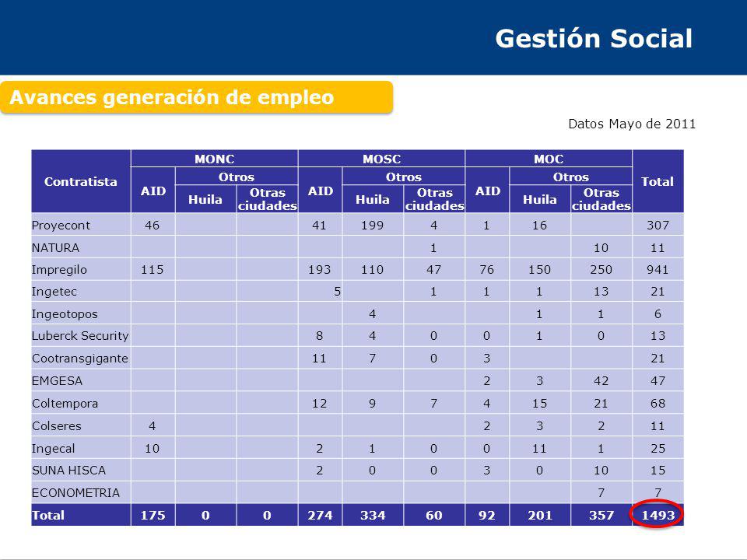Select the "Ingecal" row label
The image size is (747, 560).
coord(54,449)
